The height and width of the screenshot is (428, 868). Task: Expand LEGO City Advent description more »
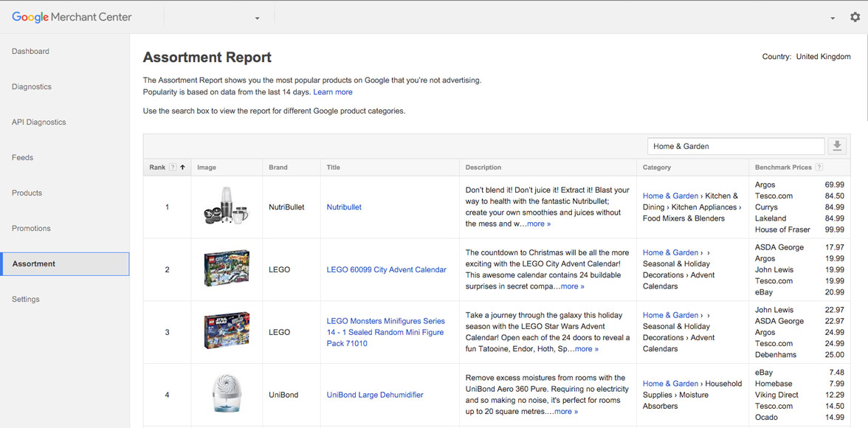(573, 286)
